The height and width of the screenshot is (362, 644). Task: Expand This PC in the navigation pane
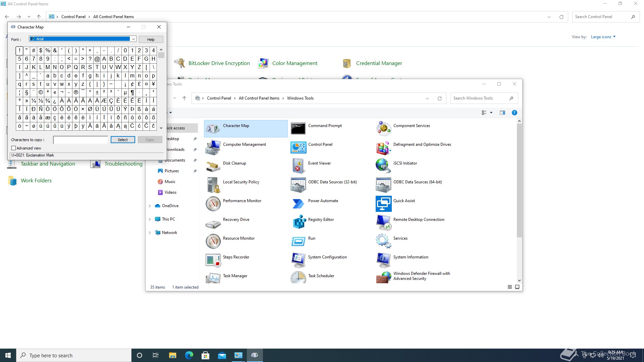(x=150, y=219)
